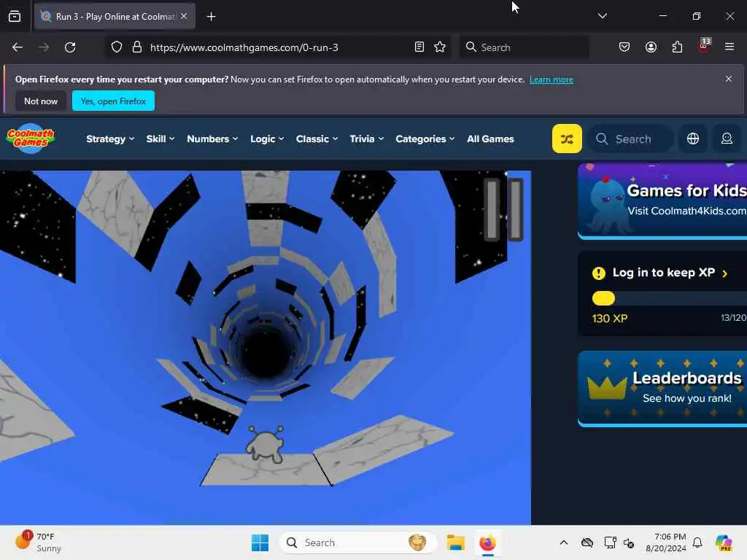Open the Firefox View tab icon
The width and height of the screenshot is (747, 560).
point(15,16)
